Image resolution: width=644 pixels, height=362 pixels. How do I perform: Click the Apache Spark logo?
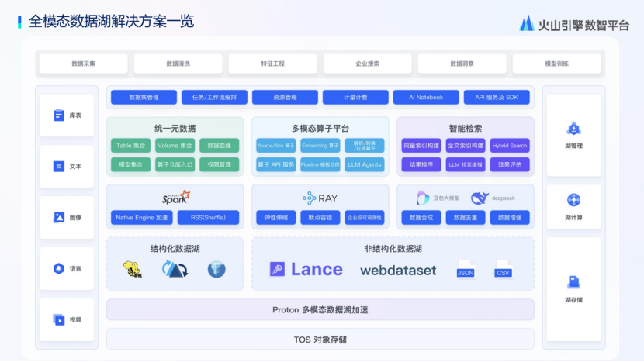[x=176, y=198]
